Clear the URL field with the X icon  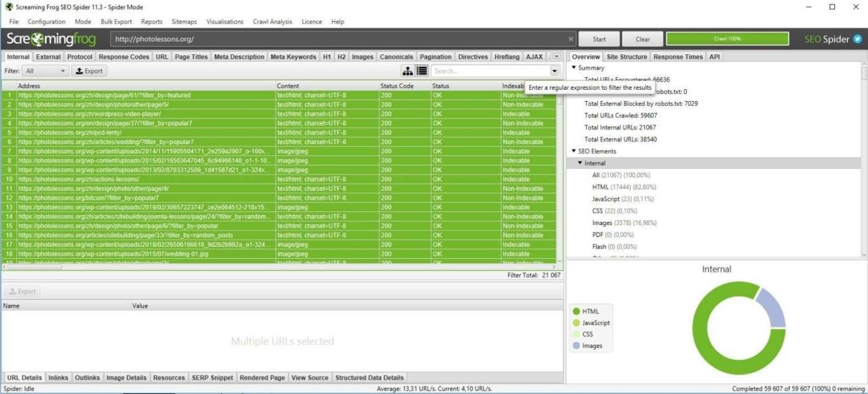(x=571, y=39)
